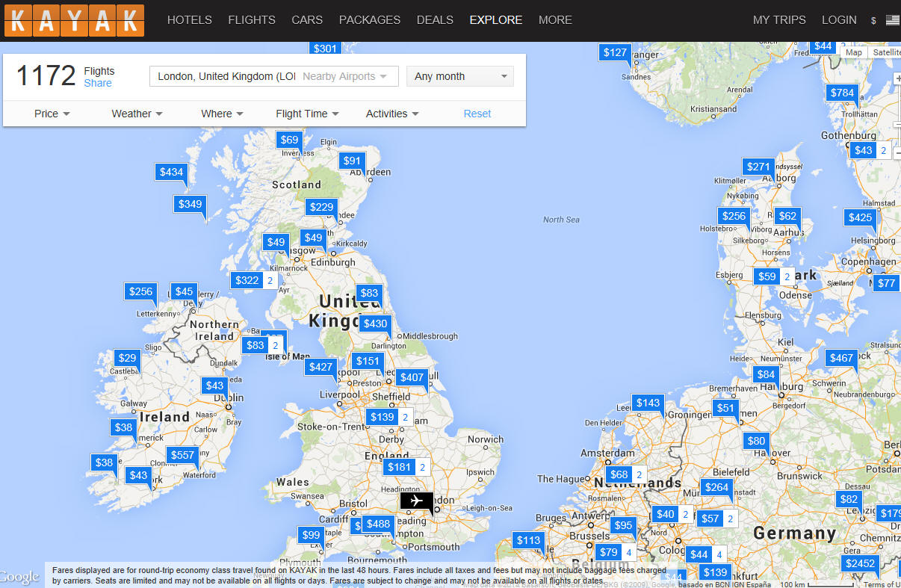The height and width of the screenshot is (588, 901).
Task: Select the $127 fare marker in Norway
Action: point(615,52)
